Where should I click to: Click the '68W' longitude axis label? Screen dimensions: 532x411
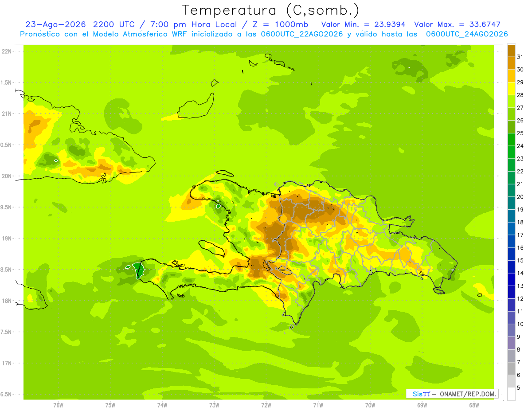pos(474,405)
